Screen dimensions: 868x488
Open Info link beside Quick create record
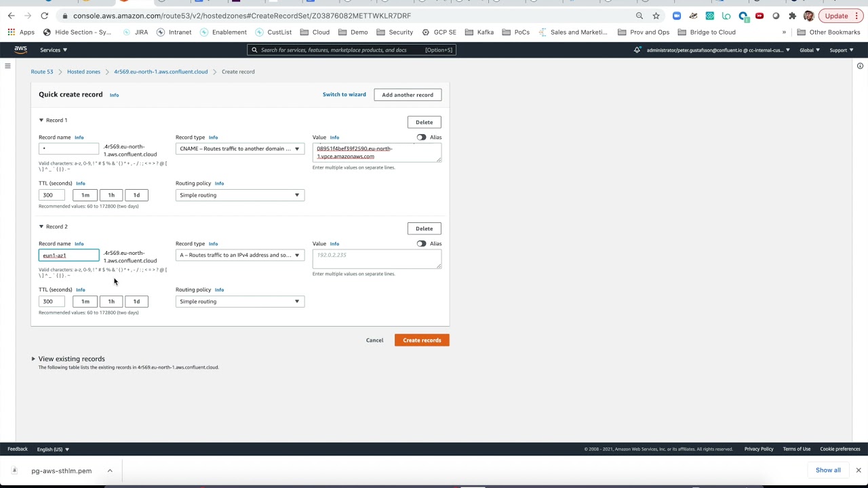pyautogui.click(x=114, y=95)
